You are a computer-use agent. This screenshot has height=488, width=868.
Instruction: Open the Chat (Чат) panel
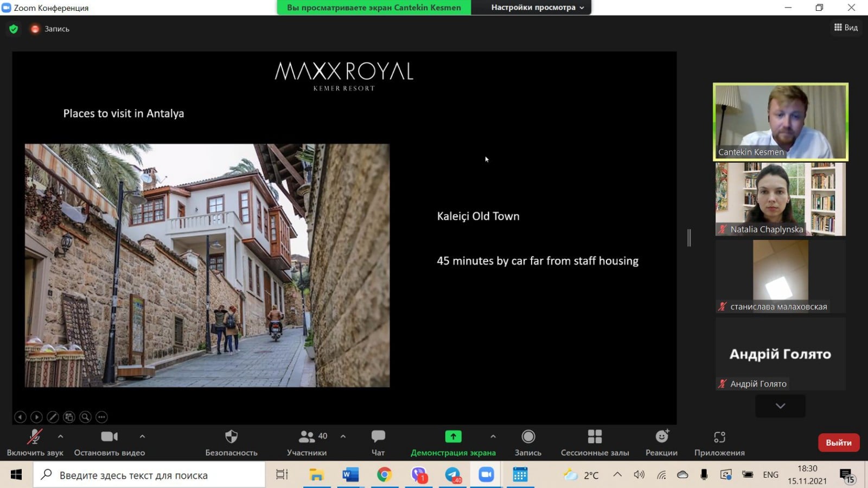tap(378, 437)
